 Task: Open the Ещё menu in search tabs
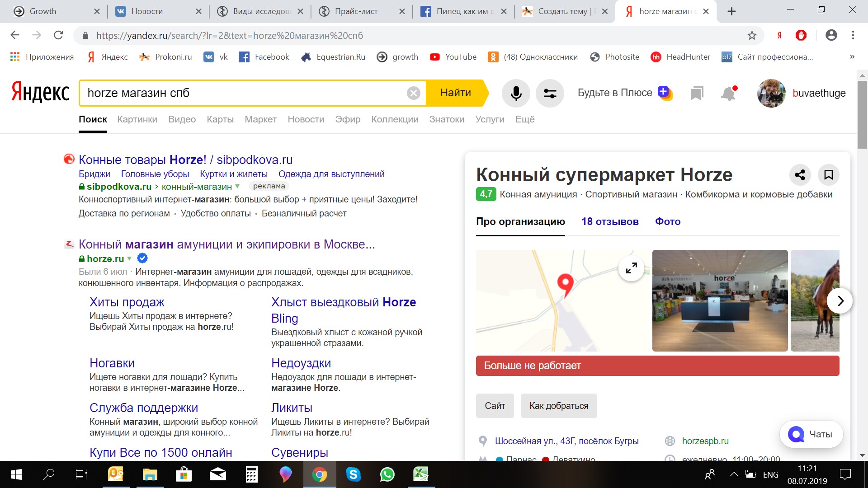coord(525,119)
